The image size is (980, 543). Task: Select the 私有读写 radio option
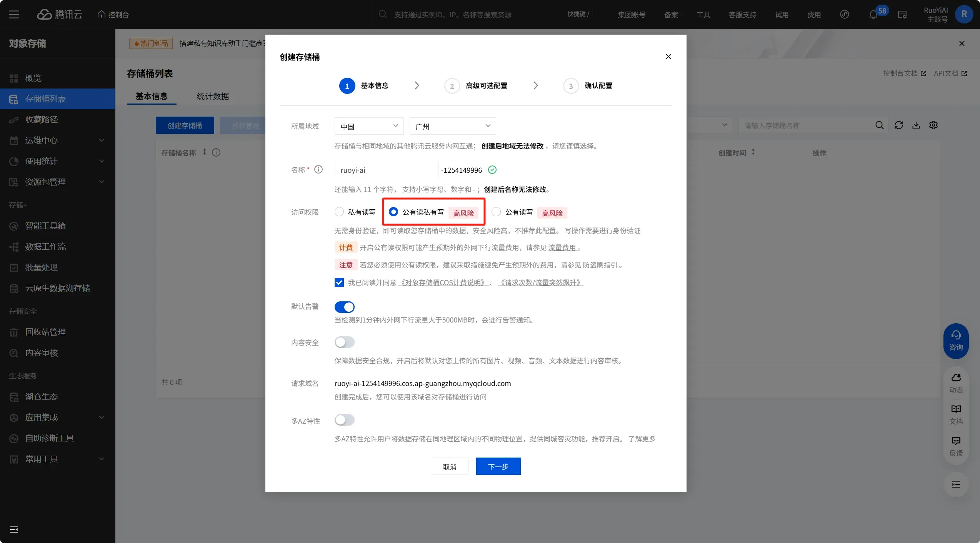(339, 212)
